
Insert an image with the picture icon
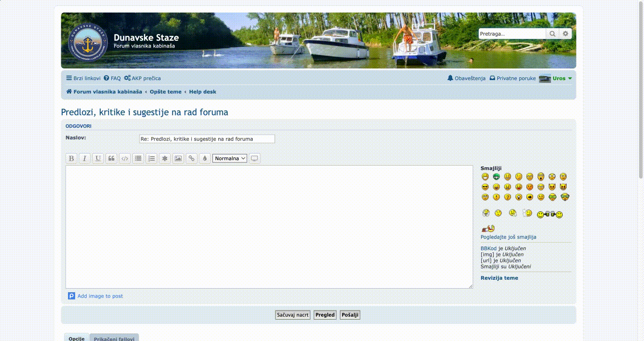pos(178,158)
